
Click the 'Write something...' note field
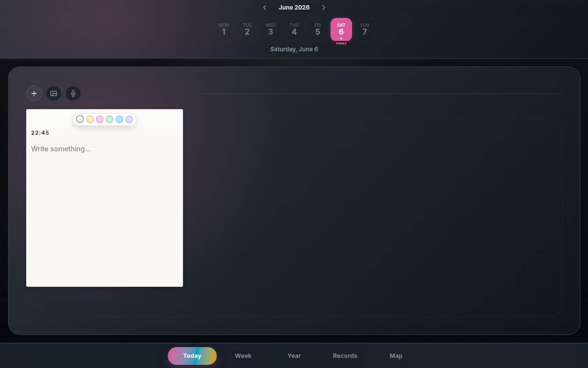click(104, 149)
